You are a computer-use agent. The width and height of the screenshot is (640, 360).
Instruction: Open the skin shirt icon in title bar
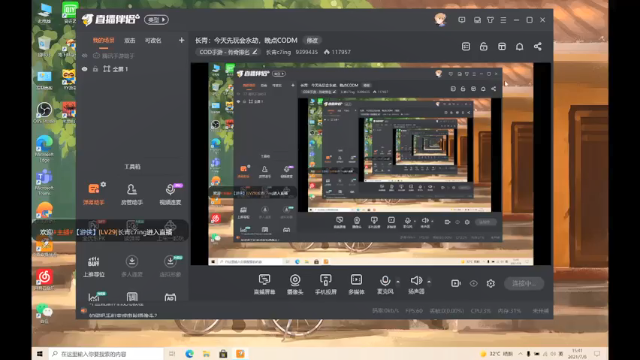pos(490,20)
